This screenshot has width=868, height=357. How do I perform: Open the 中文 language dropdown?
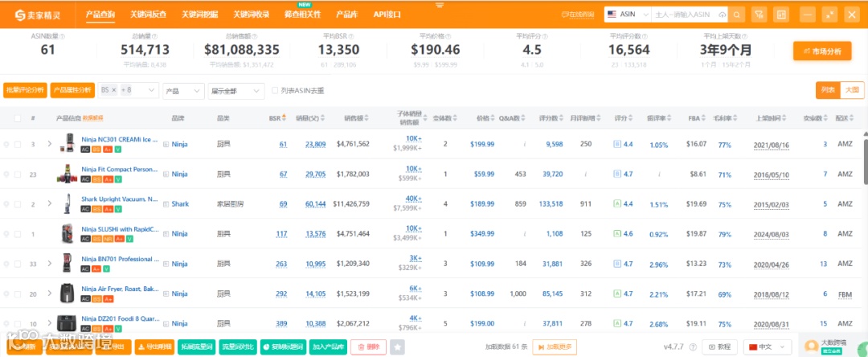pyautogui.click(x=767, y=347)
